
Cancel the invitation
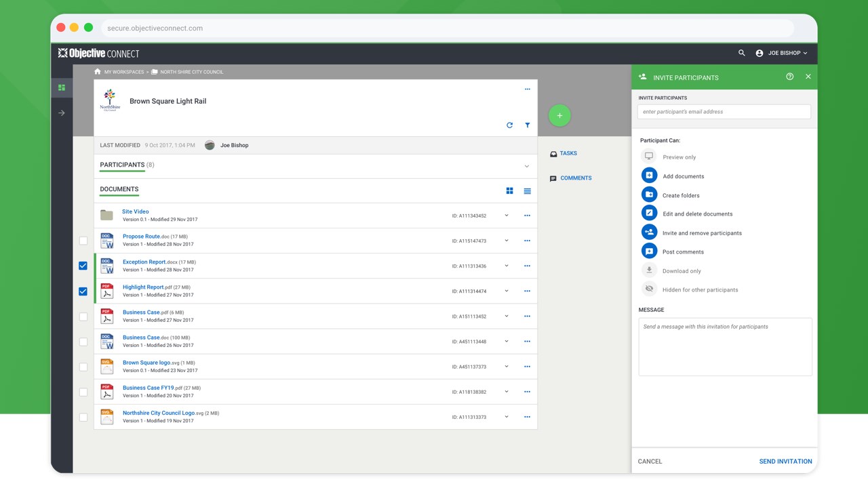pyautogui.click(x=650, y=462)
